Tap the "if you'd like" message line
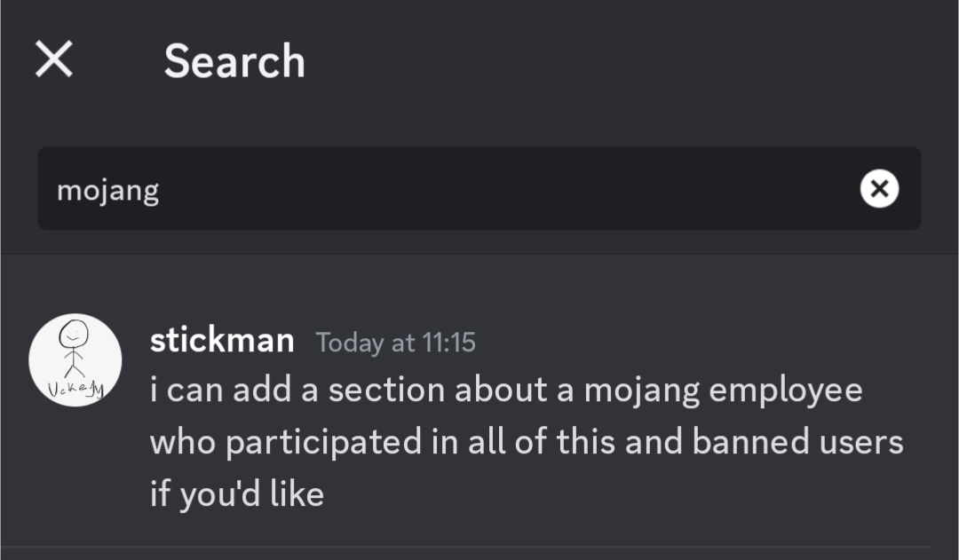The height and width of the screenshot is (560, 959). coord(237,493)
